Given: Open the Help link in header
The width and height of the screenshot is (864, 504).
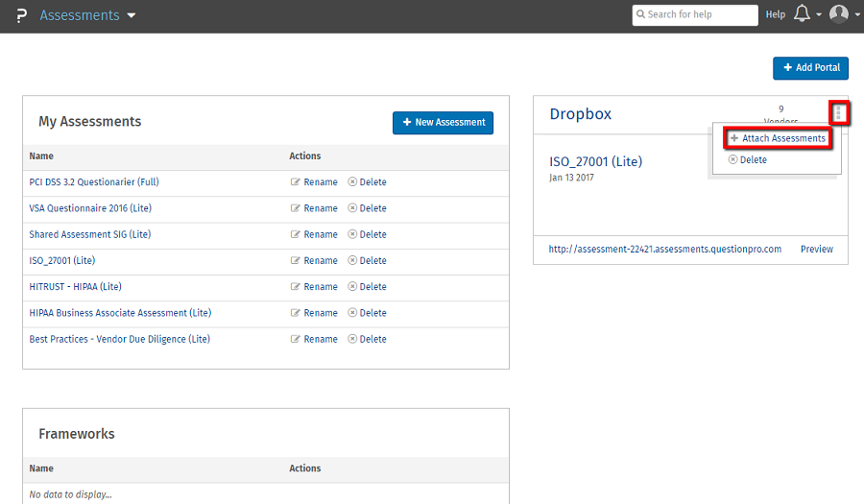Looking at the screenshot, I should pyautogui.click(x=775, y=14).
